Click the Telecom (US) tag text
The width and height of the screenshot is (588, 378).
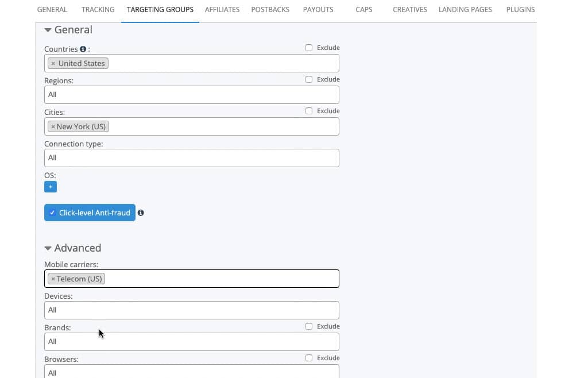pos(79,279)
